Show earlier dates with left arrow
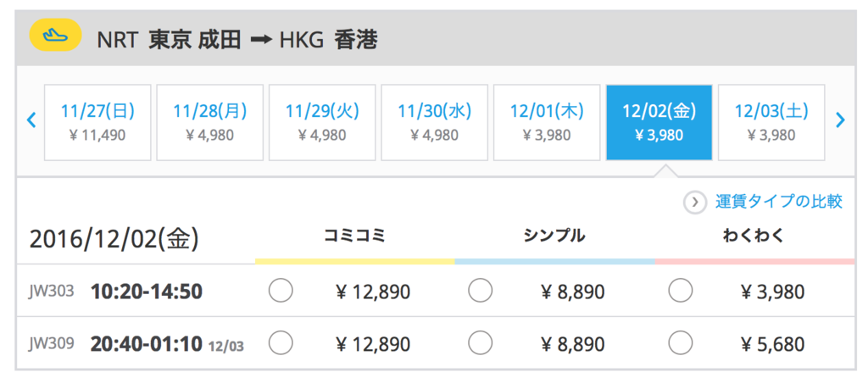Image resolution: width=868 pixels, height=389 pixels. (x=31, y=120)
